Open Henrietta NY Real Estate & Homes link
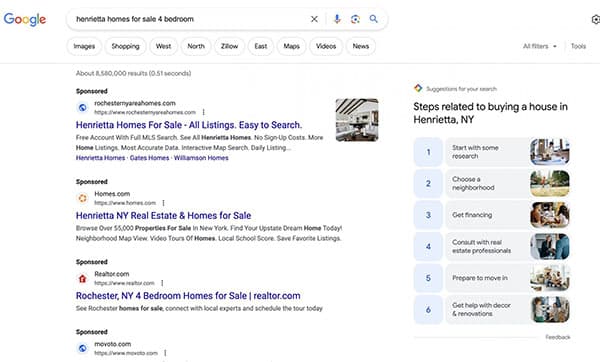Screen dimensions: 600x362 163,216
